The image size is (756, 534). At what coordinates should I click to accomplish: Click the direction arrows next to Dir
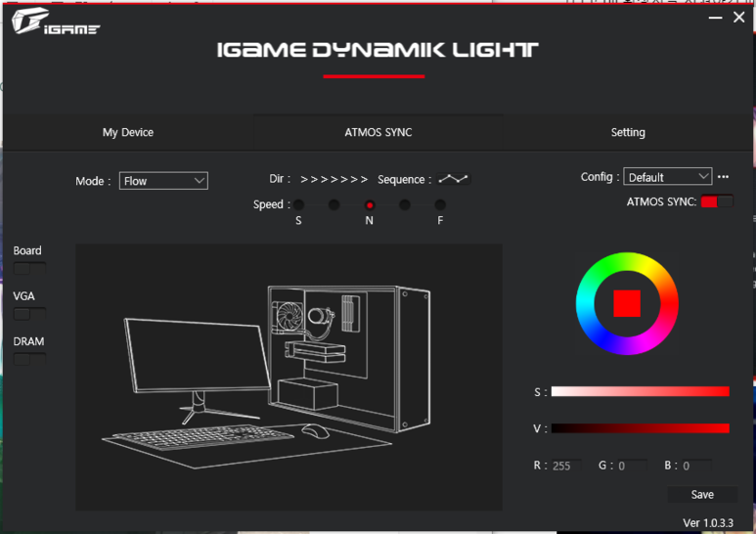pos(334,180)
